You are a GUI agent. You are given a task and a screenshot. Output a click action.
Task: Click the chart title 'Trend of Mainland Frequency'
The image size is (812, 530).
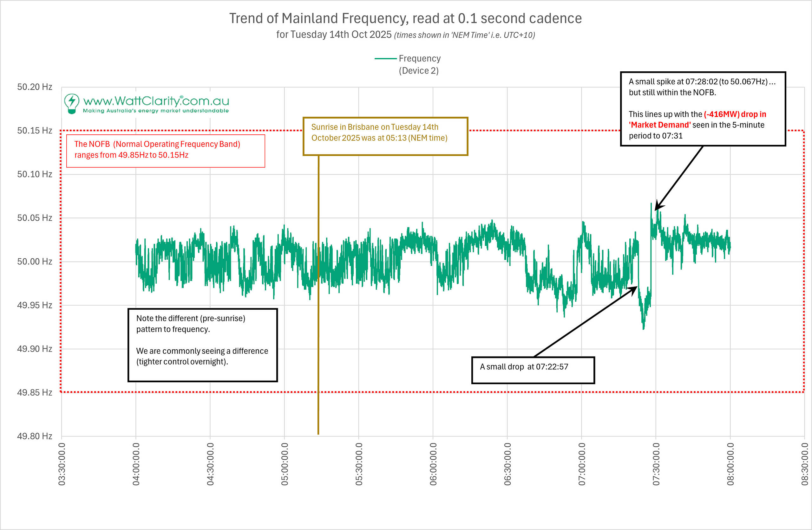point(405,18)
